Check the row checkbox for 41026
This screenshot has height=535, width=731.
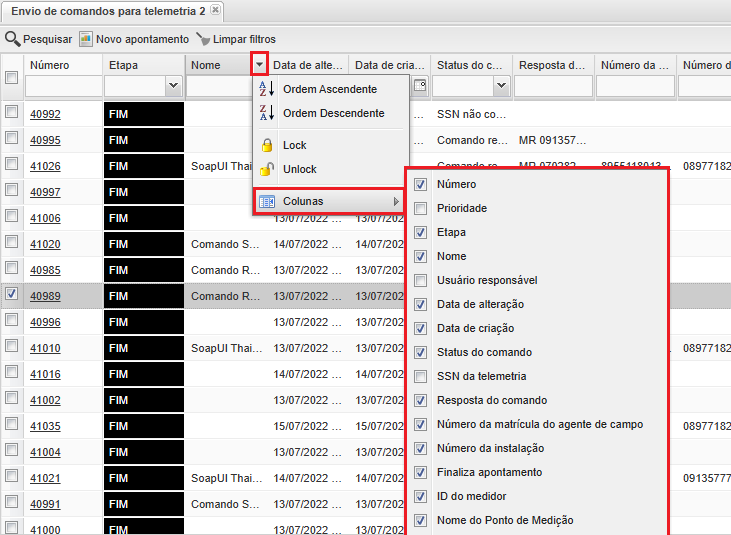click(12, 164)
